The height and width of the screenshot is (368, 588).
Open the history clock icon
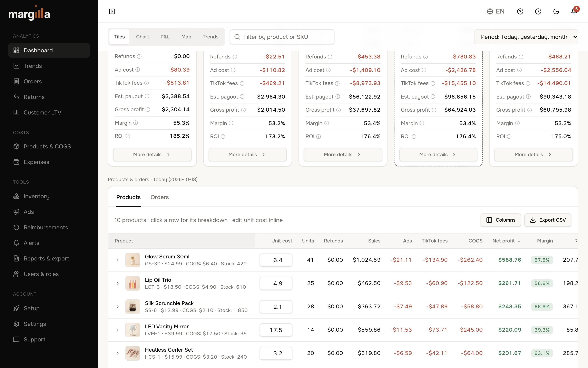[538, 11]
